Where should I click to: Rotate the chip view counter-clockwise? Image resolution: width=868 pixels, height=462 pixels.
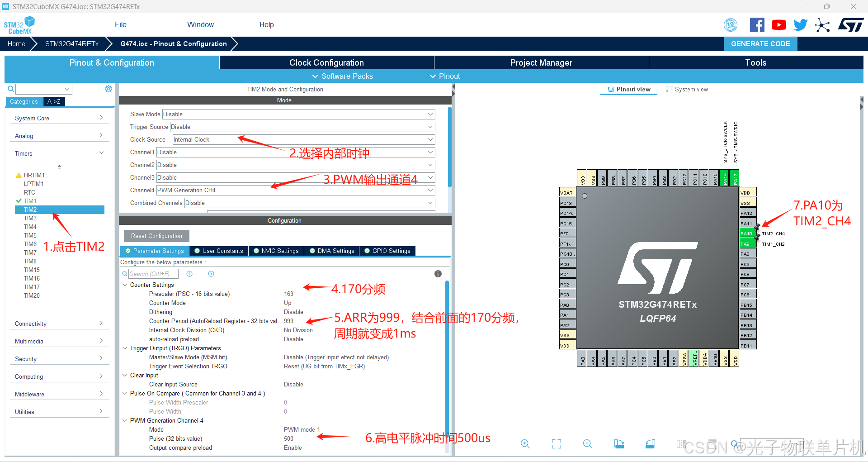point(650,444)
